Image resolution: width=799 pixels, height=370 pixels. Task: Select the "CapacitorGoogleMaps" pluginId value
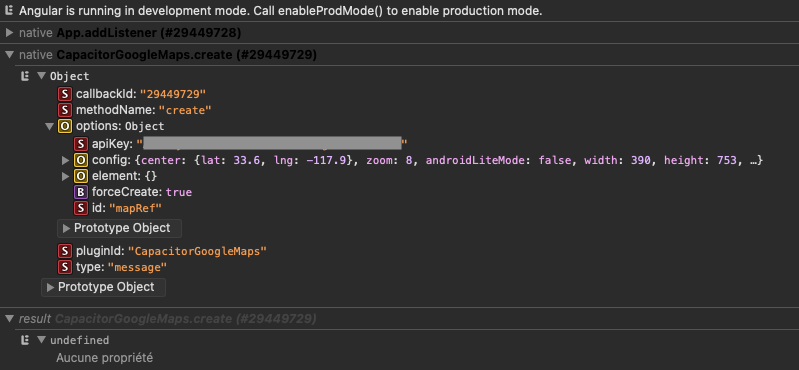click(197, 251)
